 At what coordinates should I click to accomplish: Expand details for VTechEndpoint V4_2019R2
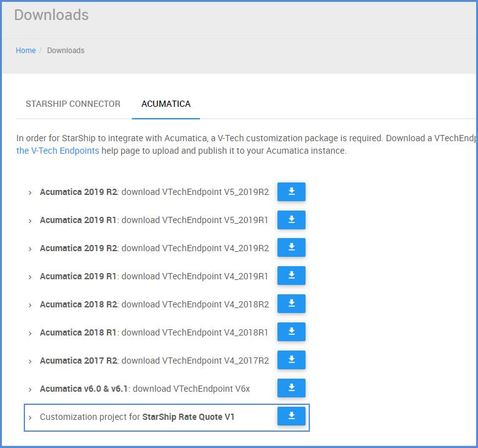[x=30, y=249]
